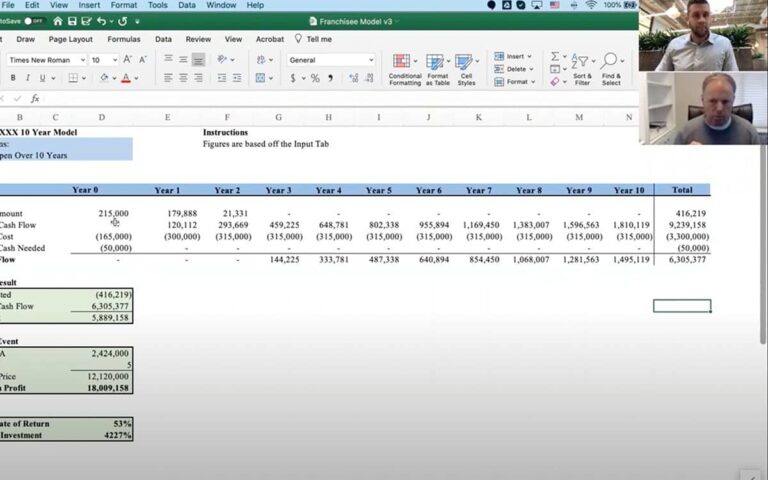Click the Orientation text angle icon
The width and height of the screenshot is (768, 480).
(222, 59)
